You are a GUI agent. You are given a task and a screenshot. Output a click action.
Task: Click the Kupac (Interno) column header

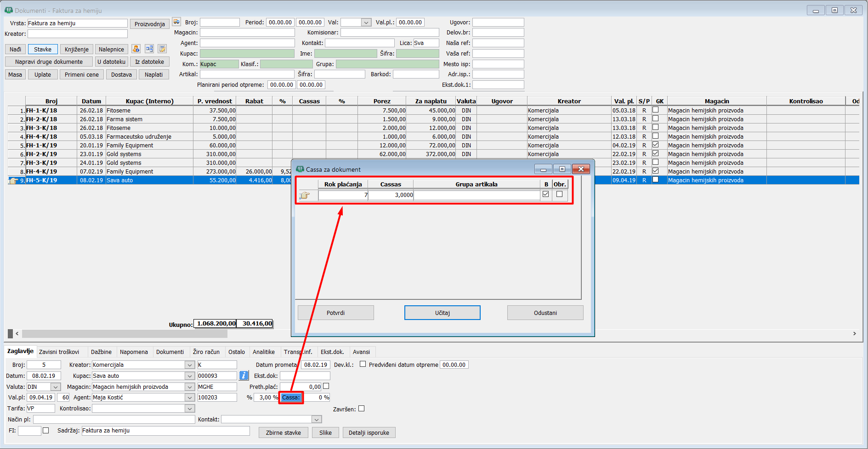150,101
